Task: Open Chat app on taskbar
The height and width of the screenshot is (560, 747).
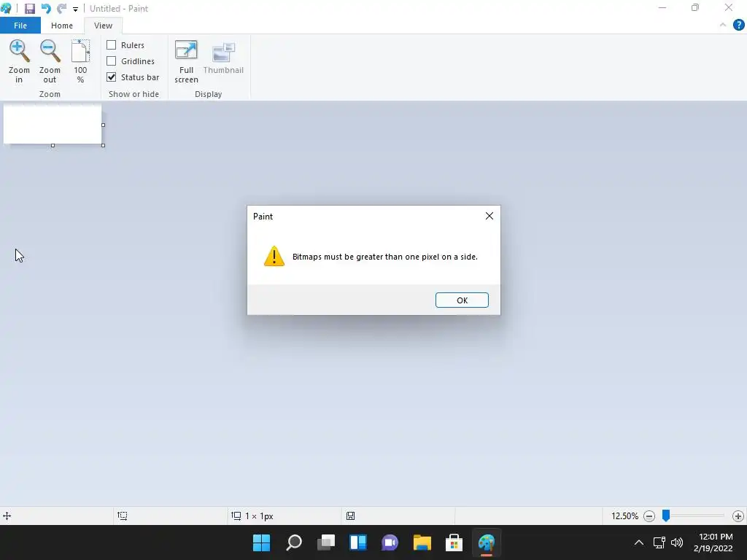Action: pyautogui.click(x=390, y=542)
